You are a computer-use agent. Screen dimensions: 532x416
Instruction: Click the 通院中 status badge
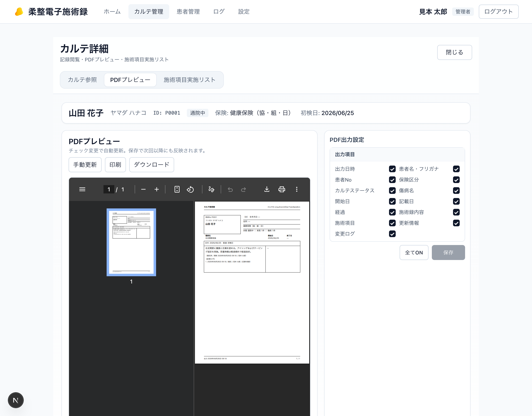coord(197,113)
